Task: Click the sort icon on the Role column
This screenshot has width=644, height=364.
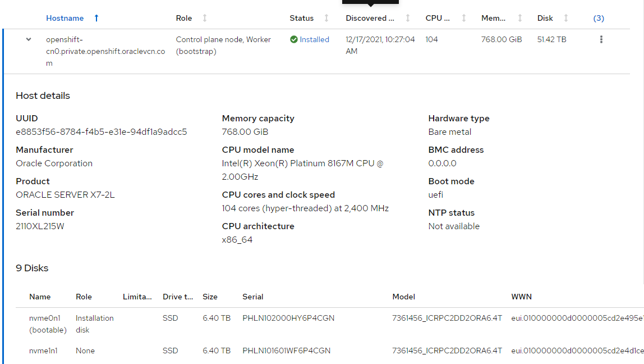Action: 204,18
